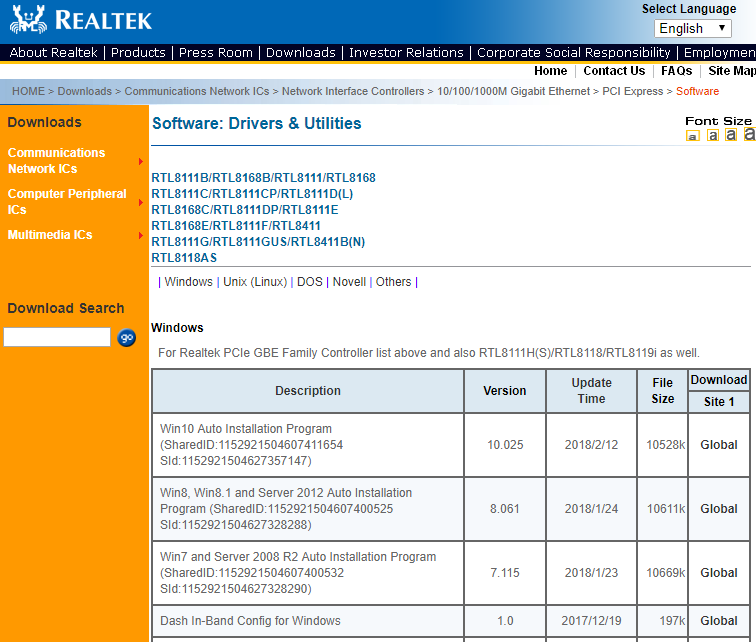Download Dash In-Band Config Global link

(719, 621)
